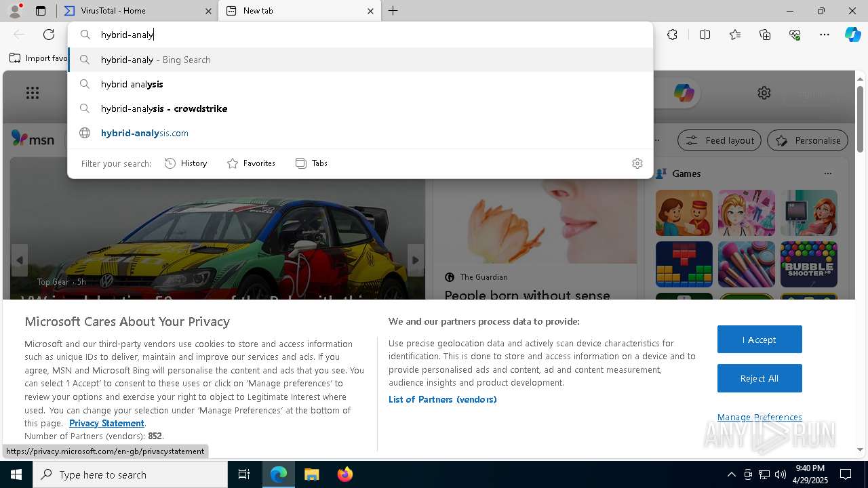Screen dimensions: 868x488
Task: Play the hotel receptionist game thumbnail
Action: 684,213
